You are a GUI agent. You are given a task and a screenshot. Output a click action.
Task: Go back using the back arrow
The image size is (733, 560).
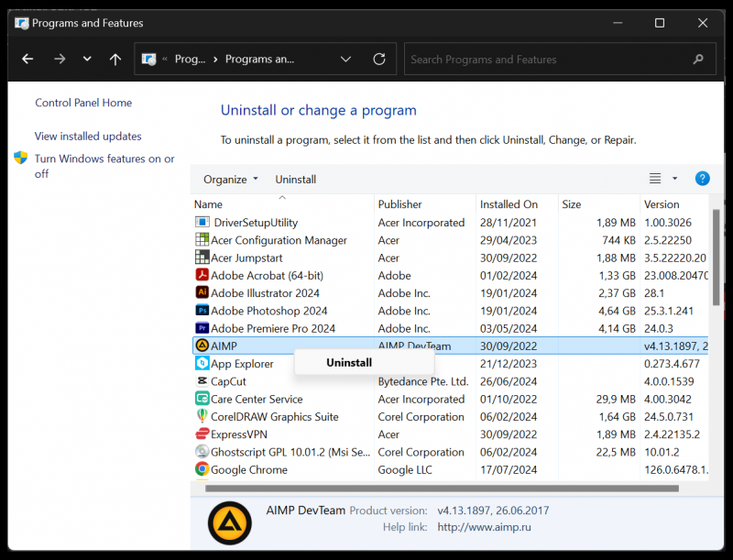pyautogui.click(x=27, y=59)
